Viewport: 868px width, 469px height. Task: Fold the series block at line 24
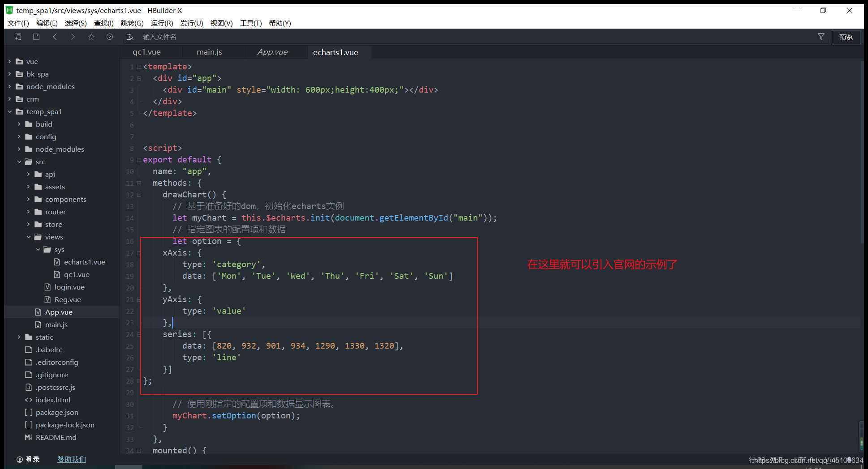139,334
